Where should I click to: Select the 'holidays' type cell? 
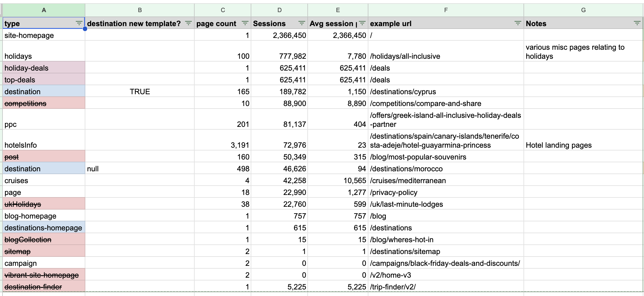tap(44, 51)
